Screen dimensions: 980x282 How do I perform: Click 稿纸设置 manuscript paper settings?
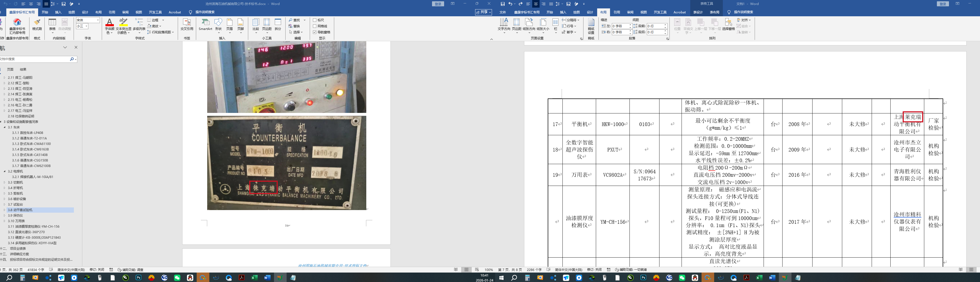[591, 26]
